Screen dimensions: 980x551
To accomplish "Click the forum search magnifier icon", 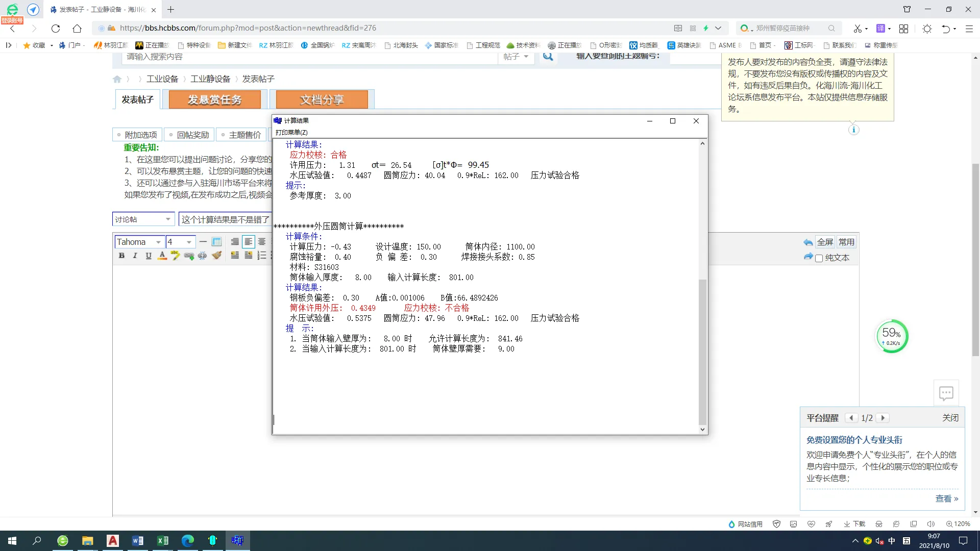I will click(x=548, y=56).
